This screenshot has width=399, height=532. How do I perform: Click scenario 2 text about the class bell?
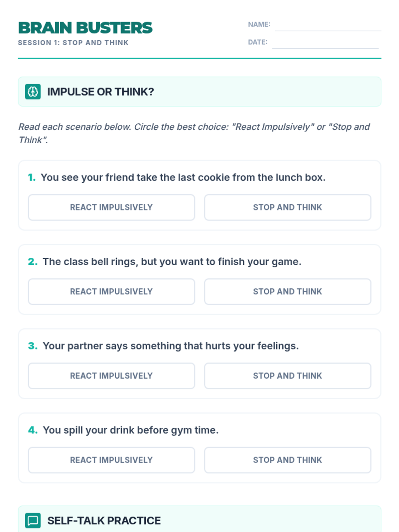(172, 262)
